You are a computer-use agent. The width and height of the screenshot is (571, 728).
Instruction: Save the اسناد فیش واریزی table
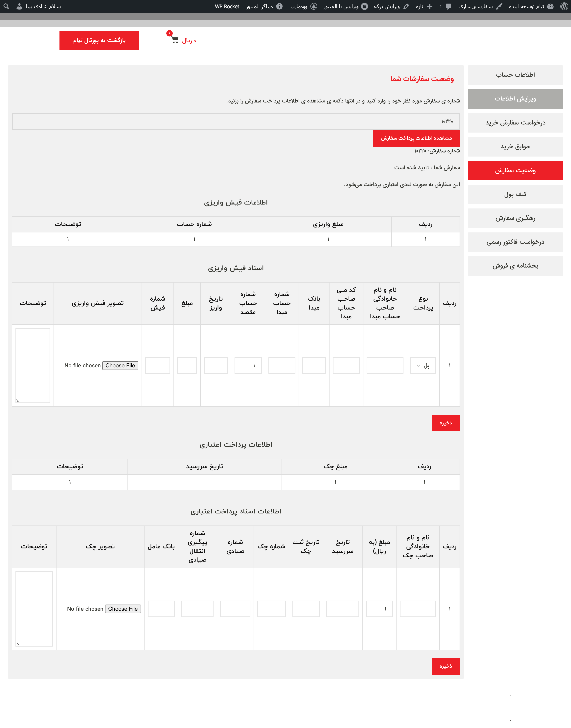[x=446, y=423]
